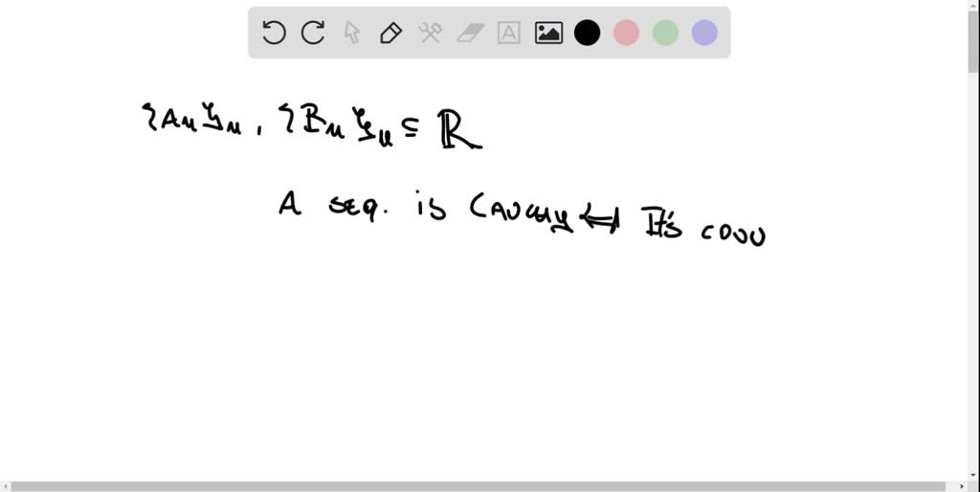Click the scroll right arrow
This screenshot has height=492, width=980.
click(x=963, y=486)
